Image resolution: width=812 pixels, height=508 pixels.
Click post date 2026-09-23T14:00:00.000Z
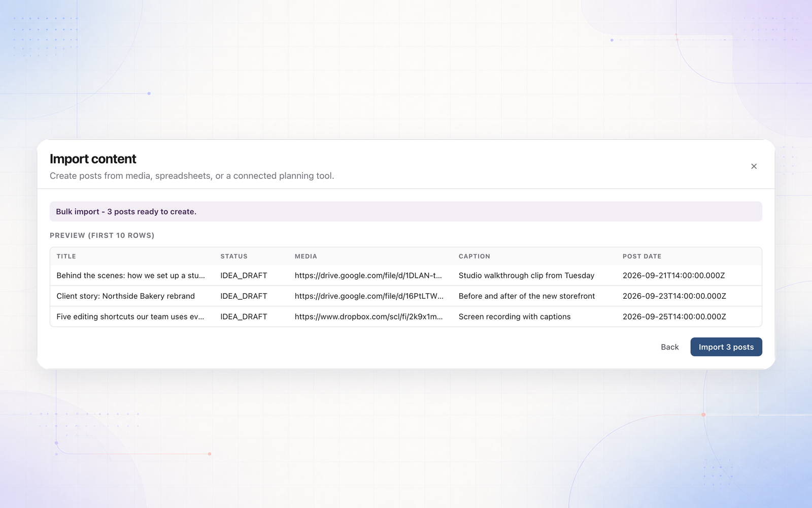click(674, 296)
